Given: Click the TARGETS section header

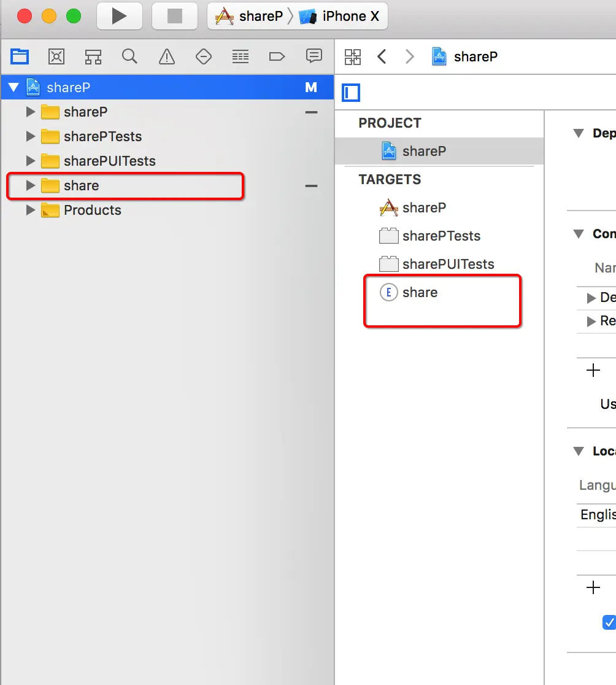Looking at the screenshot, I should (390, 180).
